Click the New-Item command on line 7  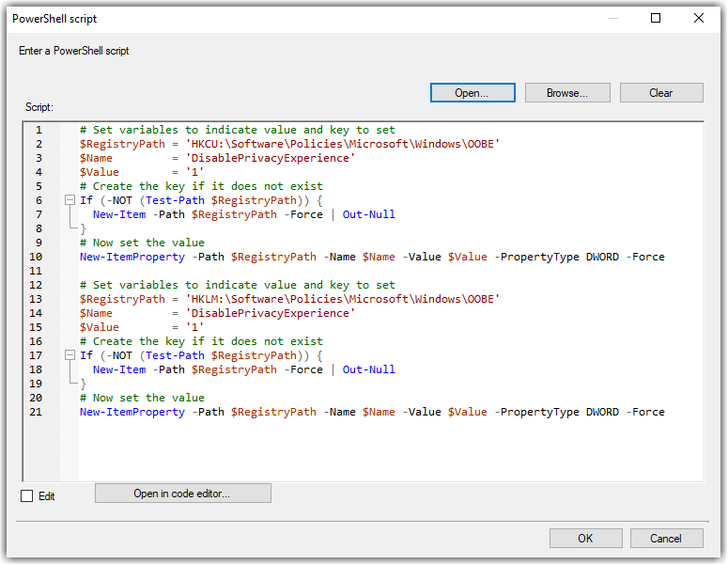point(119,214)
